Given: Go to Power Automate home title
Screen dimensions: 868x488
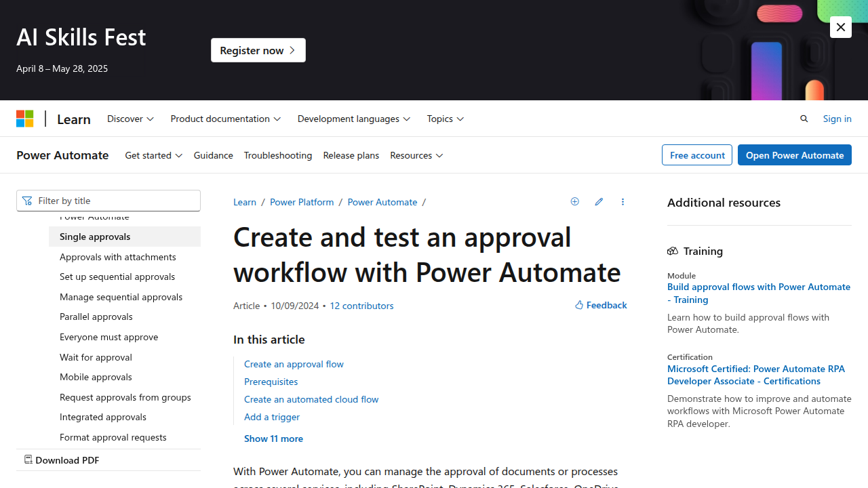Looking at the screenshot, I should 62,155.
